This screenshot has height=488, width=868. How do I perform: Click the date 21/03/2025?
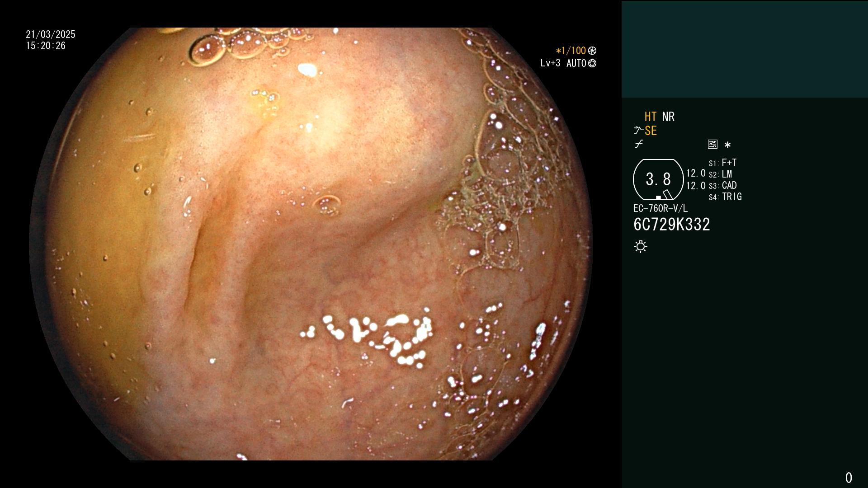(x=51, y=34)
